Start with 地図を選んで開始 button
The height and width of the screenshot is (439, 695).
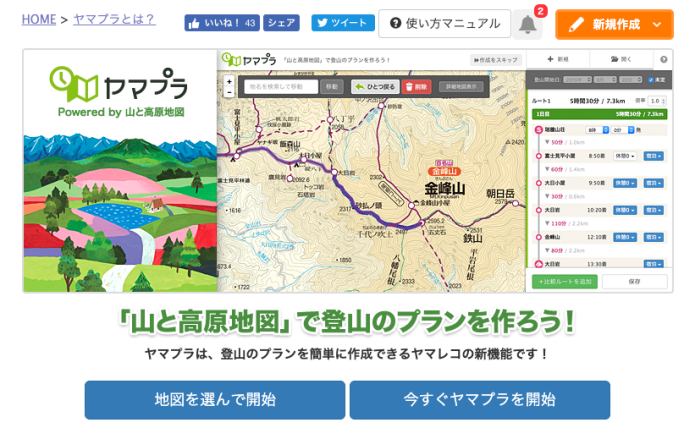click(215, 400)
